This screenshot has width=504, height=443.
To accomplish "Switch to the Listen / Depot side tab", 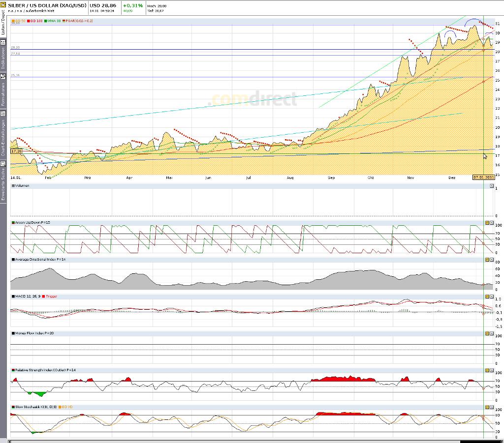I will coord(3,22).
